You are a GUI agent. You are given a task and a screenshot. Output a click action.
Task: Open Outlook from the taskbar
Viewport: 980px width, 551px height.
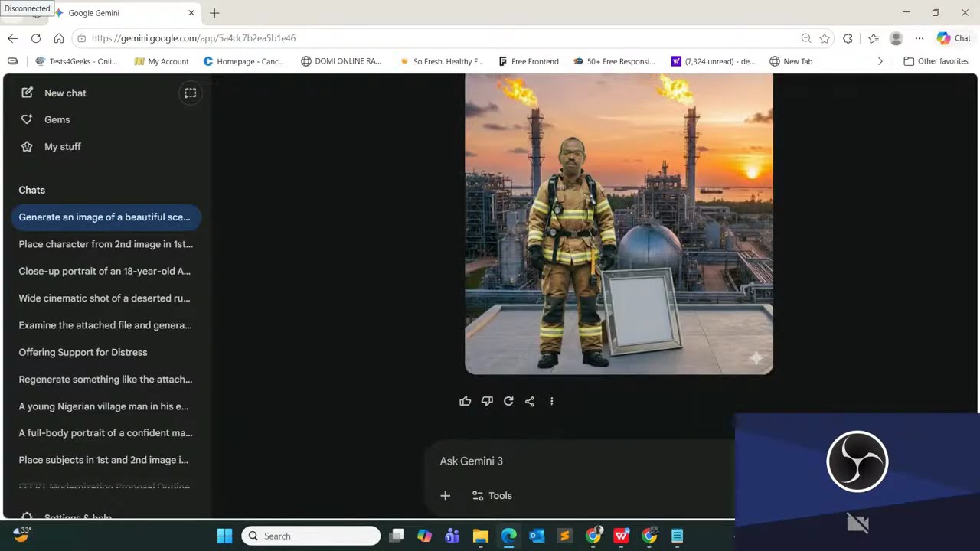(x=537, y=536)
